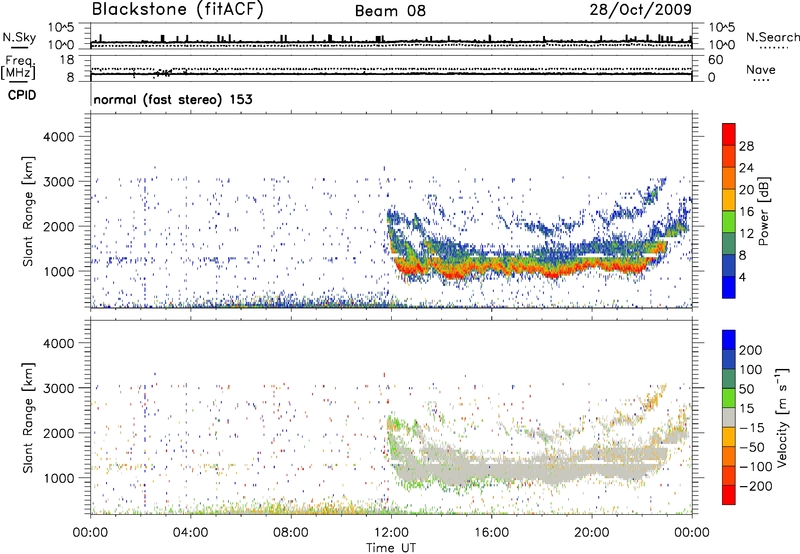Select 'normal (fast stereo) 153' text
The image size is (800, 554).
coord(173,99)
